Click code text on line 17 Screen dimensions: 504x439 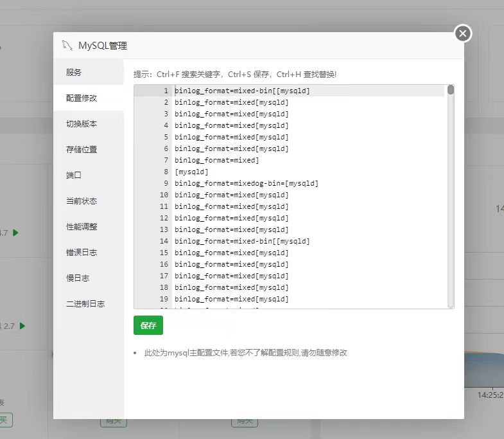pyautogui.click(x=231, y=276)
